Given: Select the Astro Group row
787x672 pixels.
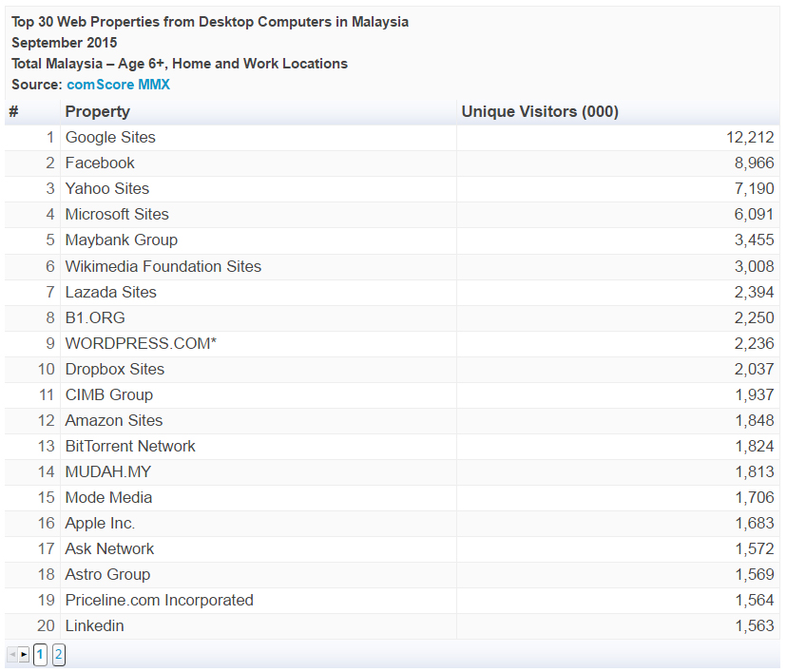Looking at the screenshot, I should point(392,575).
